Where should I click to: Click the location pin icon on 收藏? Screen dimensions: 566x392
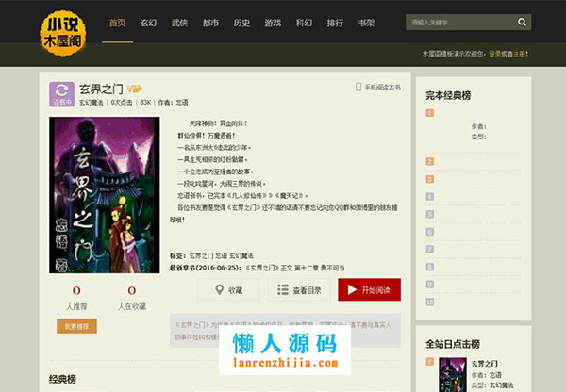point(219,289)
